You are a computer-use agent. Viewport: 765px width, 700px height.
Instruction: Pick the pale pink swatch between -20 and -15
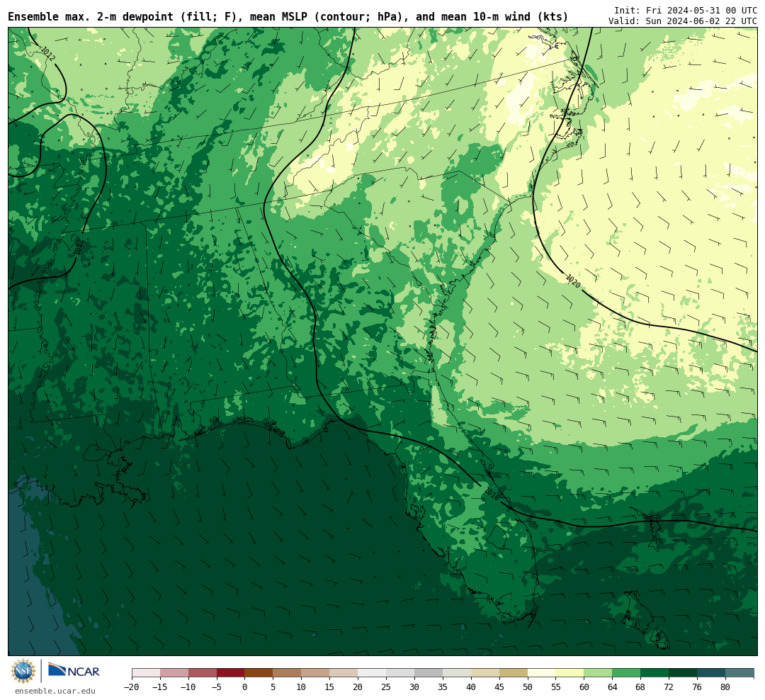coord(146,673)
